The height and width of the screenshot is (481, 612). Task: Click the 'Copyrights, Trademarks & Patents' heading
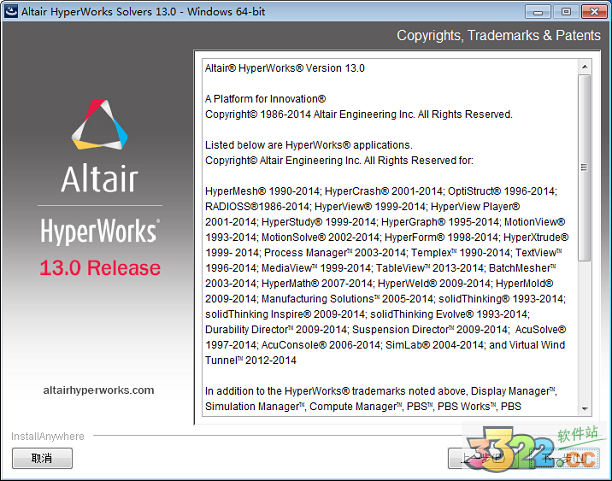498,36
